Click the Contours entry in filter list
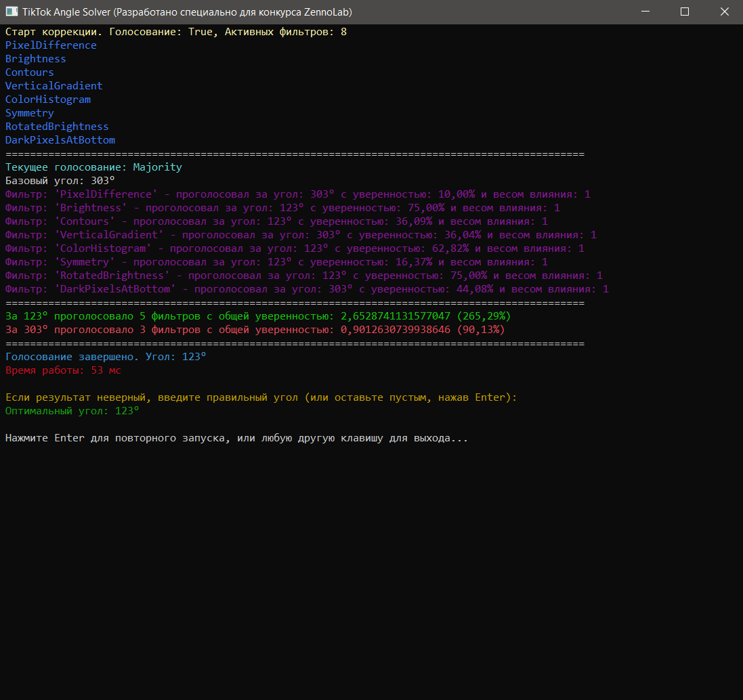Screen dimensions: 743x700 [30, 72]
